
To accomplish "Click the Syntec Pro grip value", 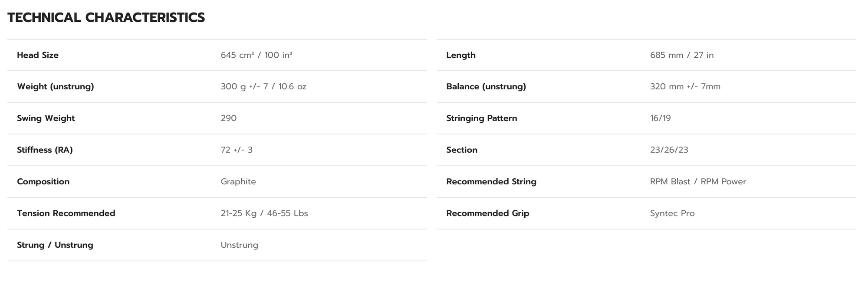I will click(x=672, y=213).
